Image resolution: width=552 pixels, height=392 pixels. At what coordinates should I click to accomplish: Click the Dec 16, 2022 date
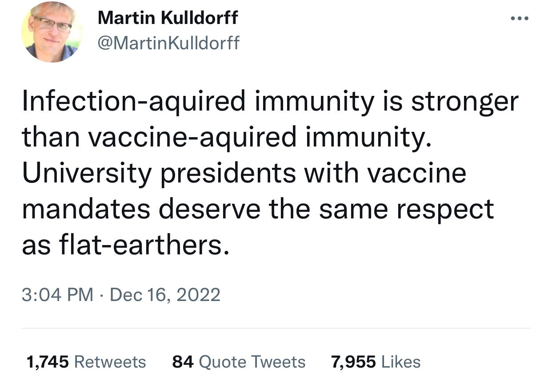click(164, 295)
